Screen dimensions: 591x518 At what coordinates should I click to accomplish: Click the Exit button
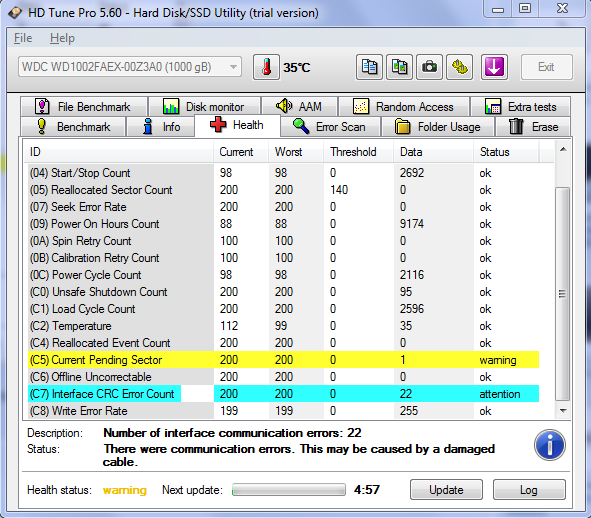click(x=547, y=67)
